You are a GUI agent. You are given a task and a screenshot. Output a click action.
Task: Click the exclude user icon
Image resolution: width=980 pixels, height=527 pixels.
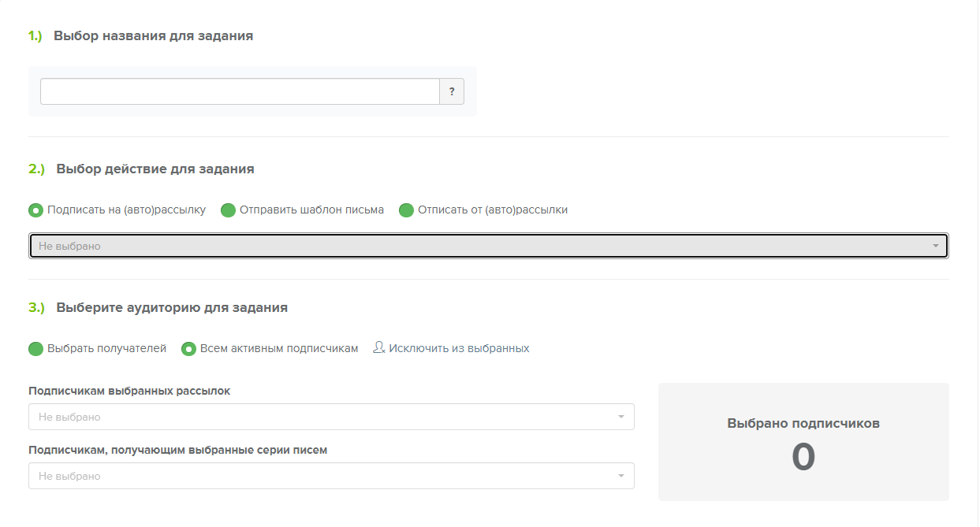(x=378, y=348)
